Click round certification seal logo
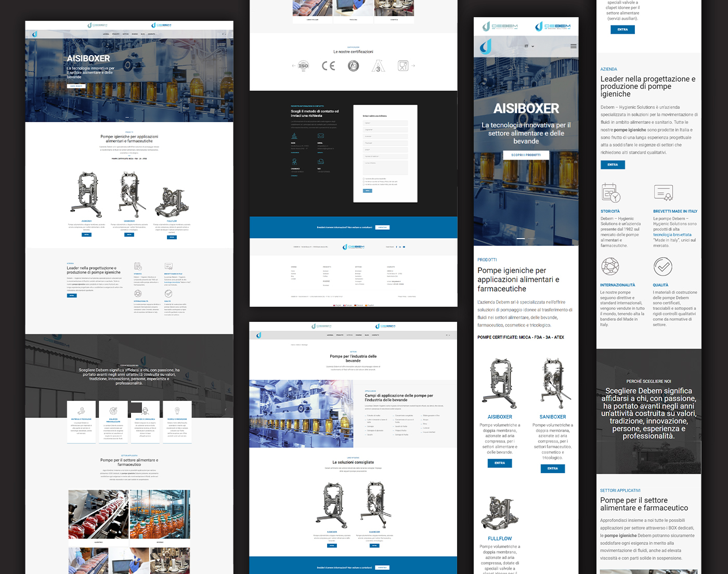The image size is (728, 574). 353,66
